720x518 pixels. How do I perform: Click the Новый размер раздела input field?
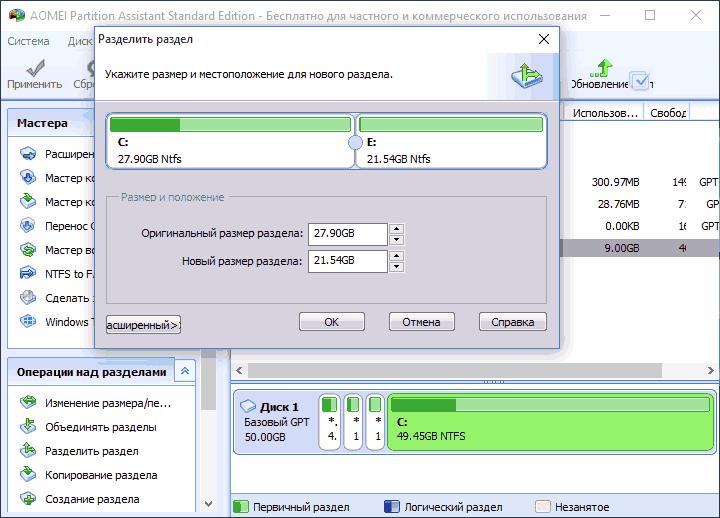click(348, 261)
